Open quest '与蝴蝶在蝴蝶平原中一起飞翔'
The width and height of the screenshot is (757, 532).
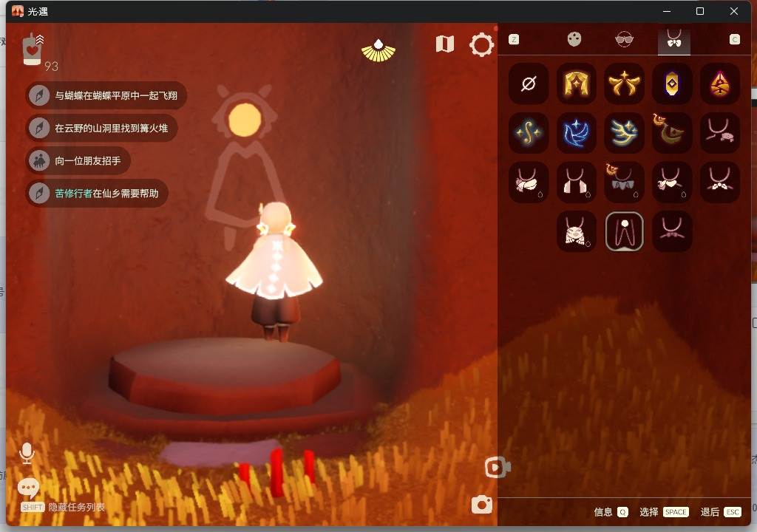click(x=106, y=95)
